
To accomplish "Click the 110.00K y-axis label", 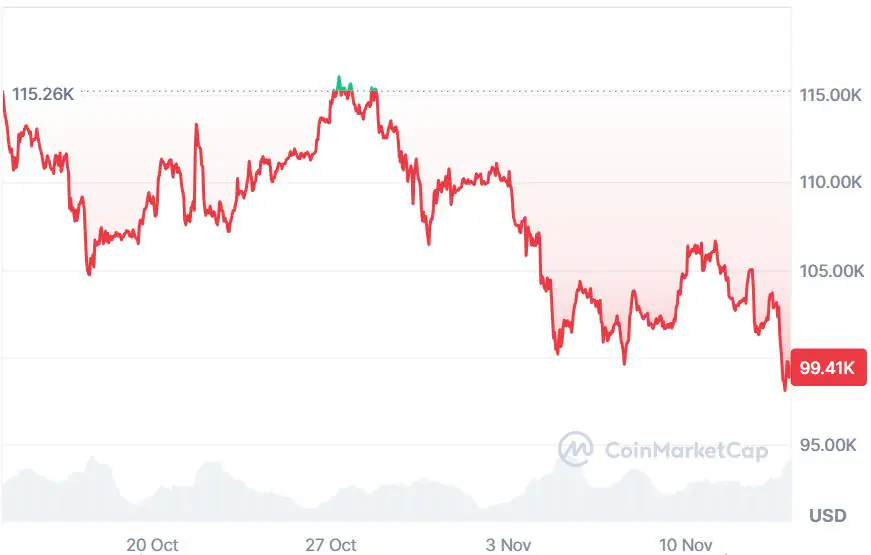I will coord(830,182).
